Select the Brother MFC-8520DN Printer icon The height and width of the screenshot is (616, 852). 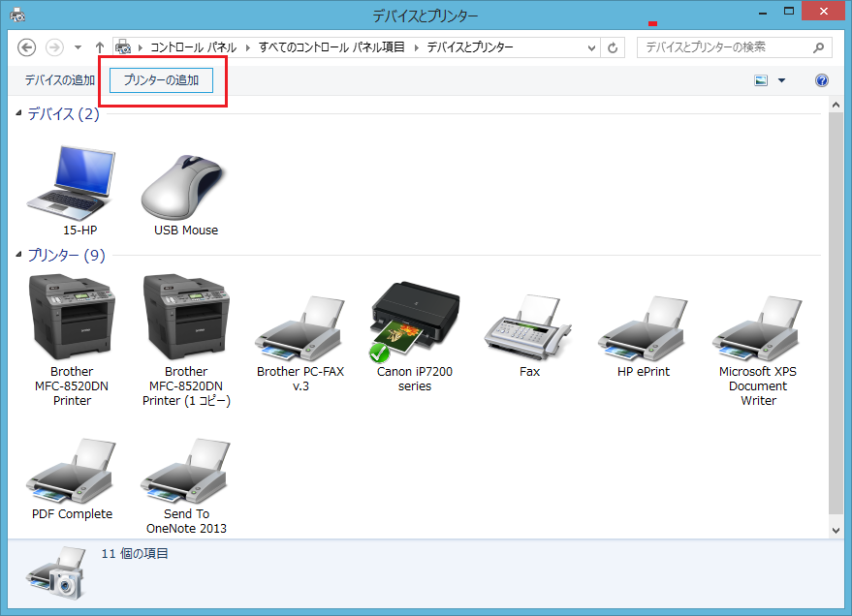click(72, 317)
